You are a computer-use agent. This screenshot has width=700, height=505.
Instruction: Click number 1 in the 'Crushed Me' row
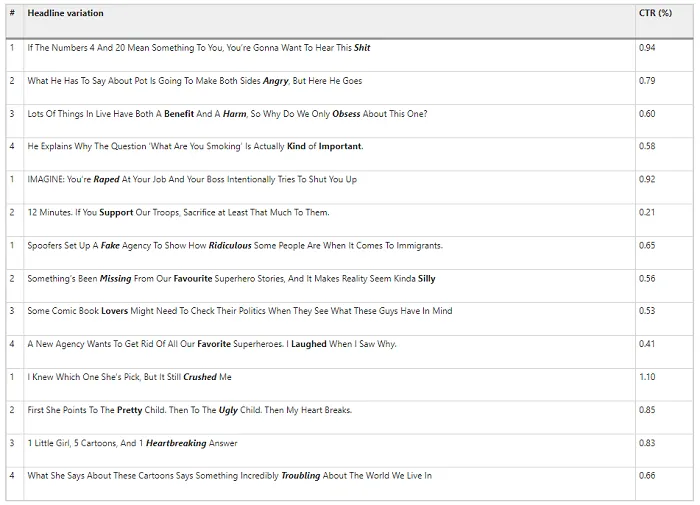[x=12, y=377]
